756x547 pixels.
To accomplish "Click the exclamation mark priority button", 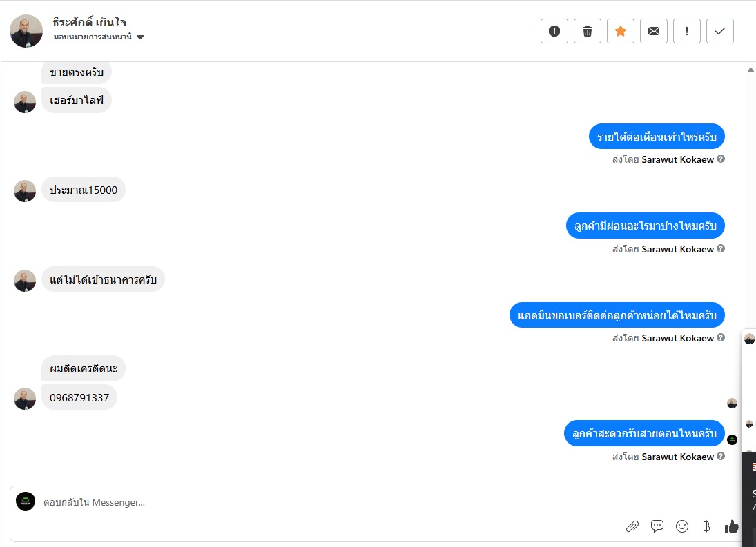I will point(686,31).
